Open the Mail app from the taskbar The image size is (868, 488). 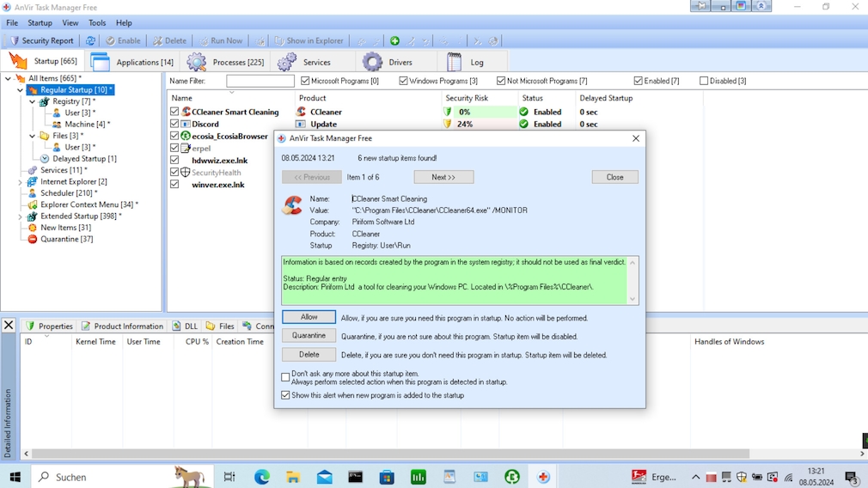(x=324, y=477)
